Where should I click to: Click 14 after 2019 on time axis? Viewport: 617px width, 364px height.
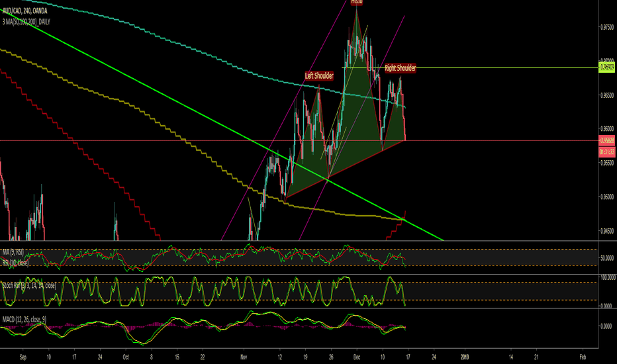pyautogui.click(x=511, y=357)
